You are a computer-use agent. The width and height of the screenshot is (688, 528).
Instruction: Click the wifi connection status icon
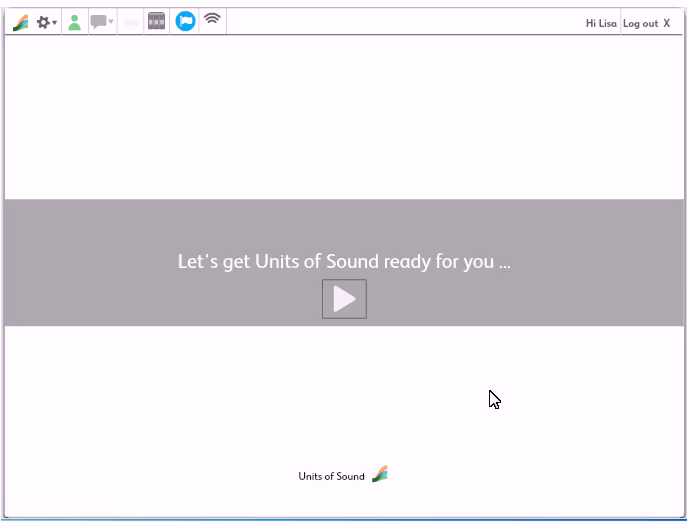212,18
